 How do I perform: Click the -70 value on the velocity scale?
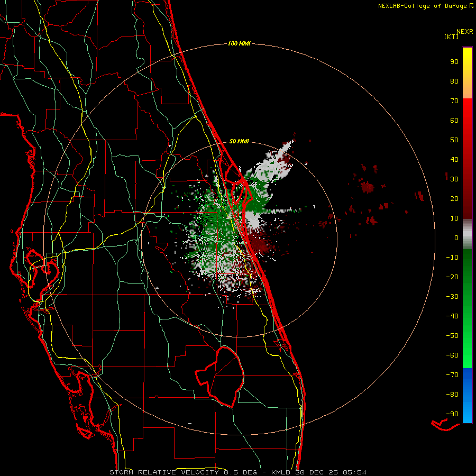[452, 374]
